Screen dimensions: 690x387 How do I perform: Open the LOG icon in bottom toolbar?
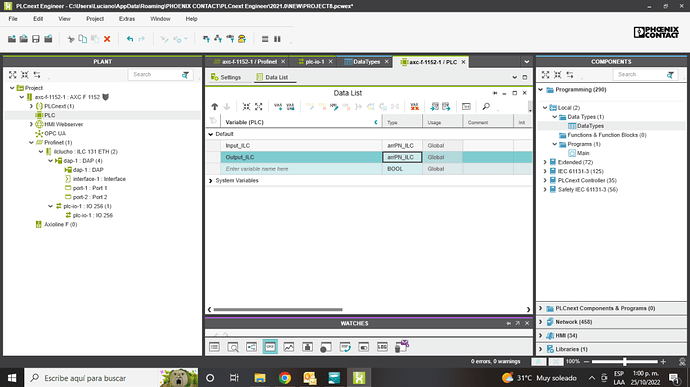click(x=382, y=347)
